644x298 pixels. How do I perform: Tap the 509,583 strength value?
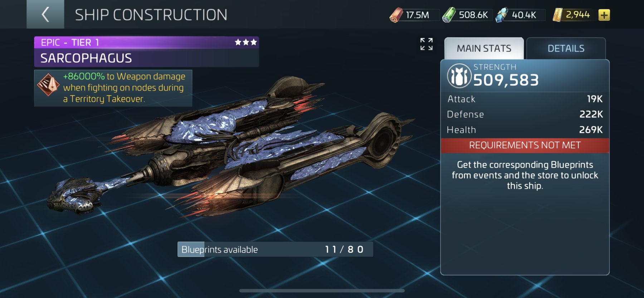coord(506,80)
